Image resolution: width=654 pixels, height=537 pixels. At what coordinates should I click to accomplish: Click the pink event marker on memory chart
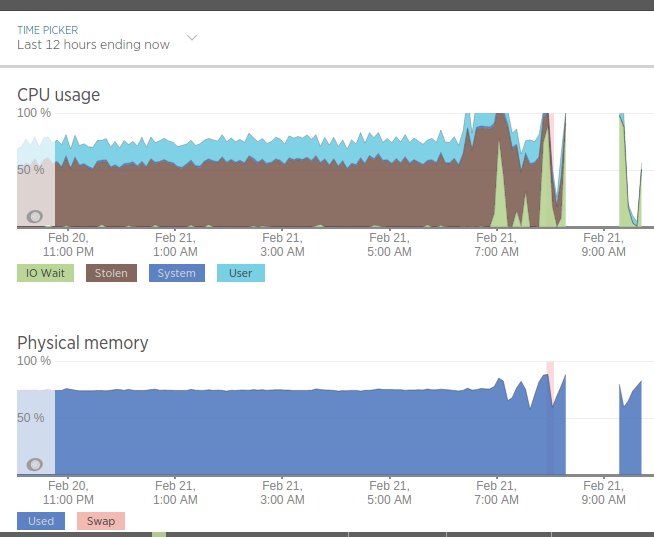pos(550,384)
